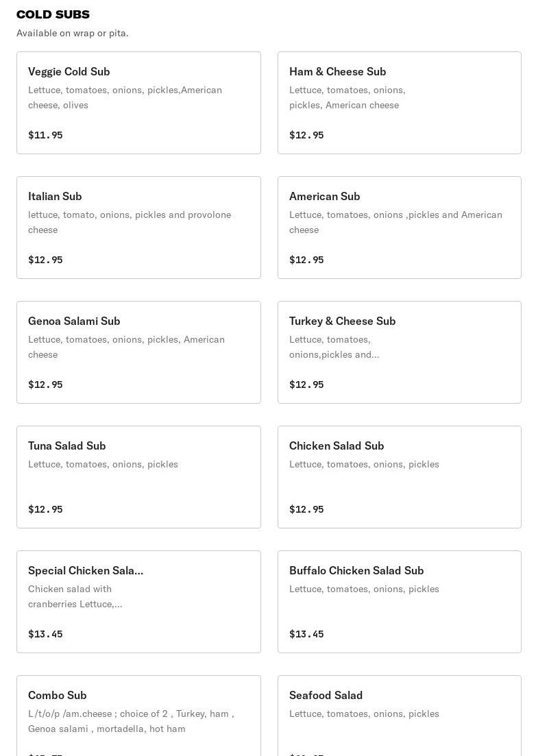The image size is (538, 756).
Task: Click the COLD SUBS section heading
Action: [x=53, y=14]
